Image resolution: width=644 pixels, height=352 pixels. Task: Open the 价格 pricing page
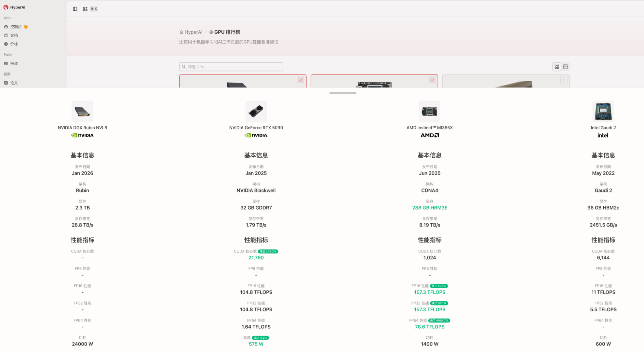14,44
